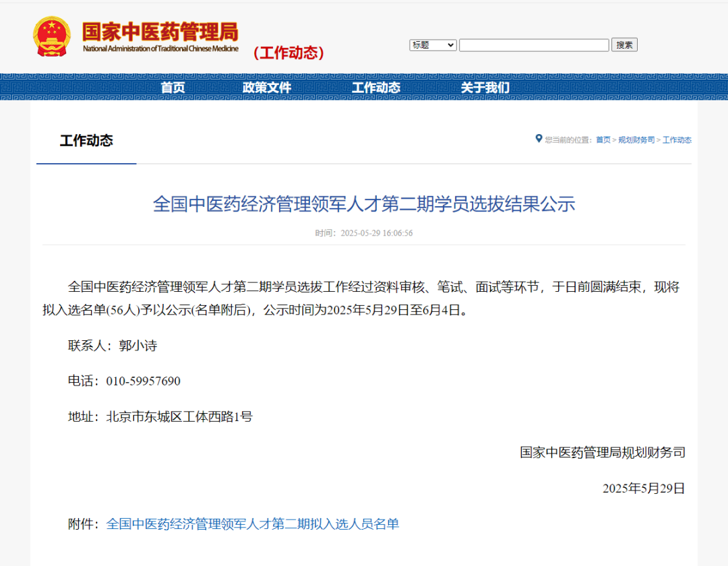Open attachment 全国中医药经济管理领军人才第二期拟入选人员名单
The width and height of the screenshot is (728, 566).
pos(253,524)
